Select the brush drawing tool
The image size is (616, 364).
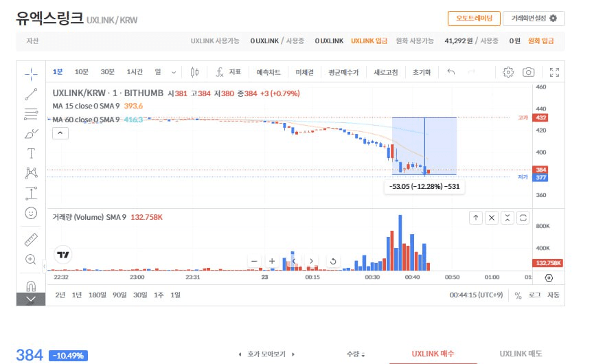pos(31,134)
